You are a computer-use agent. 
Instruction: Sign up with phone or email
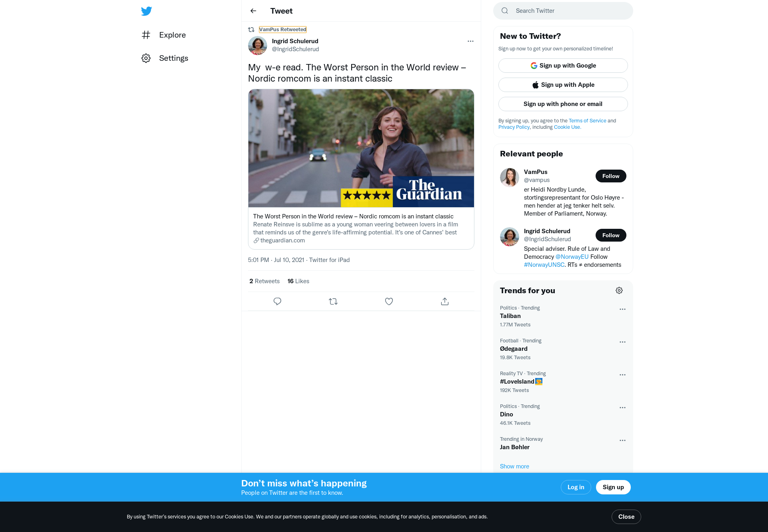pos(563,104)
